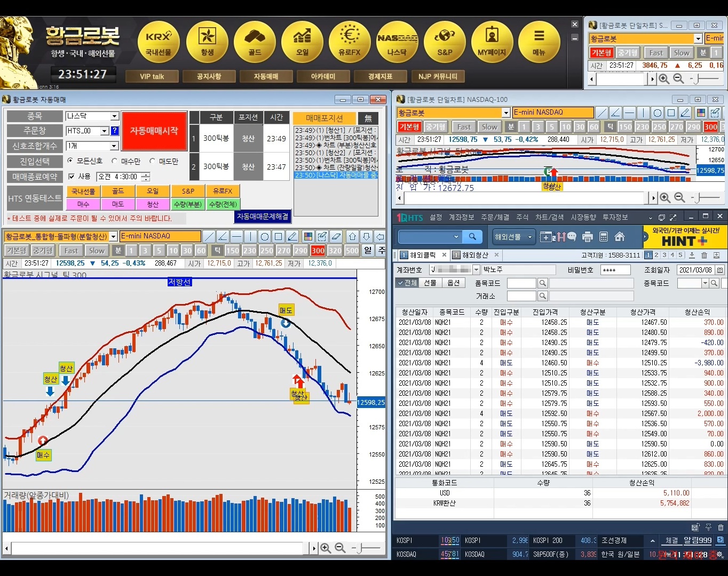This screenshot has width=728, height=576.
Task: Select vertical line tool in main chart toolbar
Action: tap(250, 236)
